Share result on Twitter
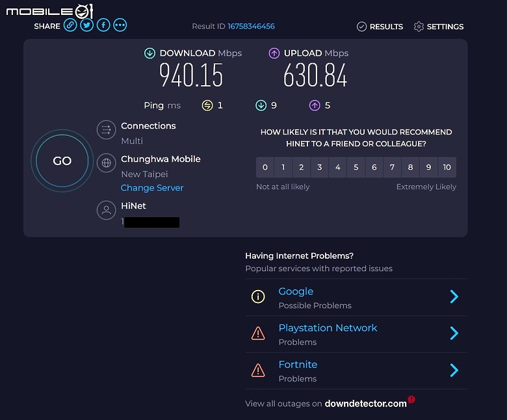The height and width of the screenshot is (420, 507). [x=86, y=25]
